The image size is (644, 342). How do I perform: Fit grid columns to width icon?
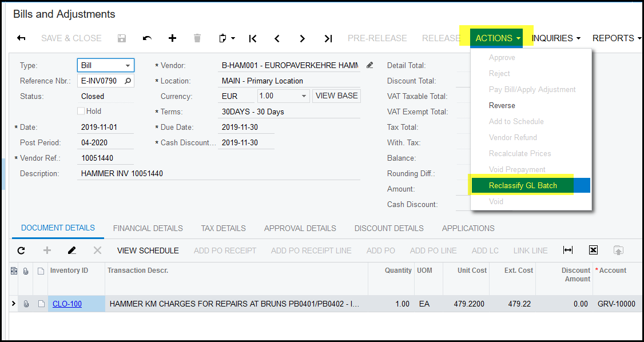pos(568,250)
